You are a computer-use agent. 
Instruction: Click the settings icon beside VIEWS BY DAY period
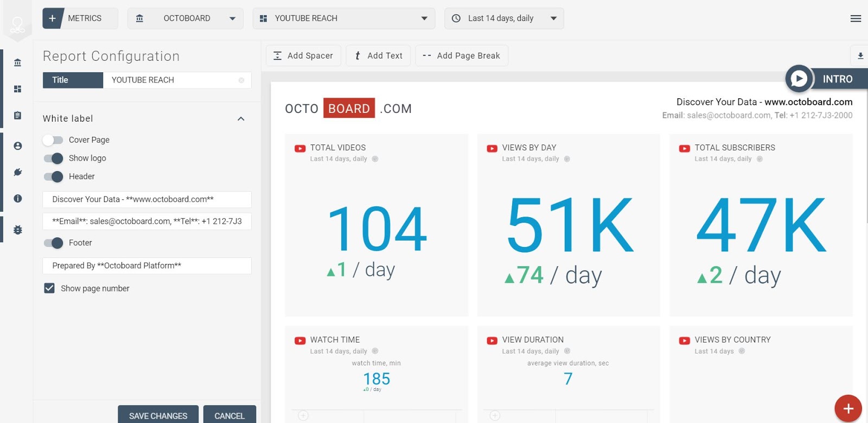567,159
